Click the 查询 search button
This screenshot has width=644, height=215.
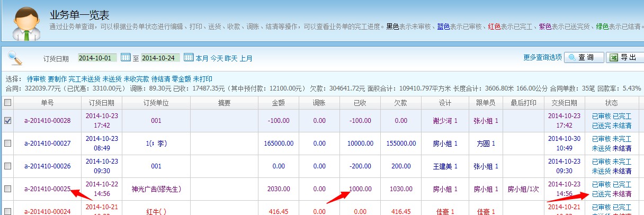tap(583, 57)
